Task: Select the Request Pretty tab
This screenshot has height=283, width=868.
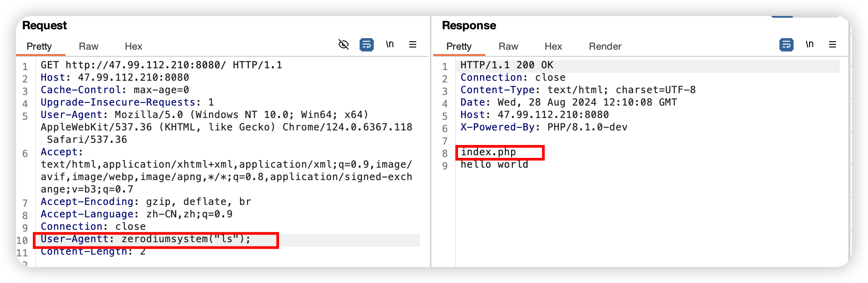Action: click(39, 46)
